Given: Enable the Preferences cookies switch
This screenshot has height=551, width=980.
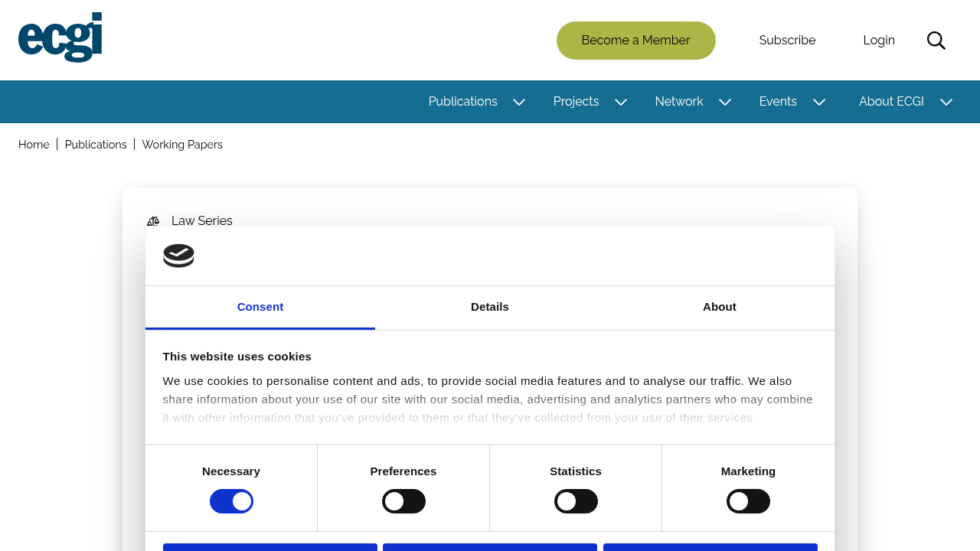Looking at the screenshot, I should coord(403,501).
